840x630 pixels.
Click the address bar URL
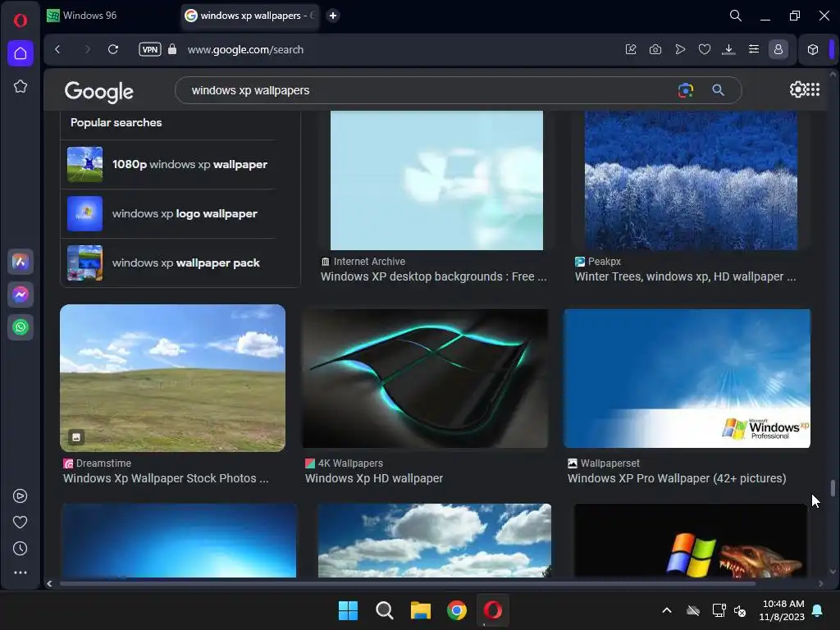(245, 50)
